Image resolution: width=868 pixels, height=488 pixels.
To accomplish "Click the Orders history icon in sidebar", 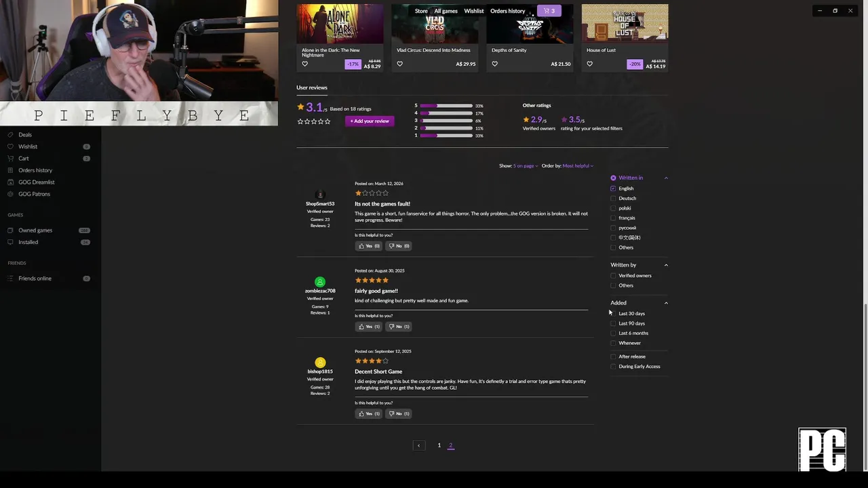I will pos(10,170).
